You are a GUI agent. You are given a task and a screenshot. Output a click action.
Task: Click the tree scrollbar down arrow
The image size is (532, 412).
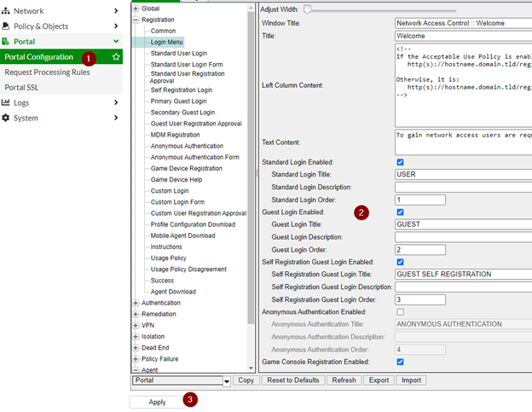tap(251, 368)
